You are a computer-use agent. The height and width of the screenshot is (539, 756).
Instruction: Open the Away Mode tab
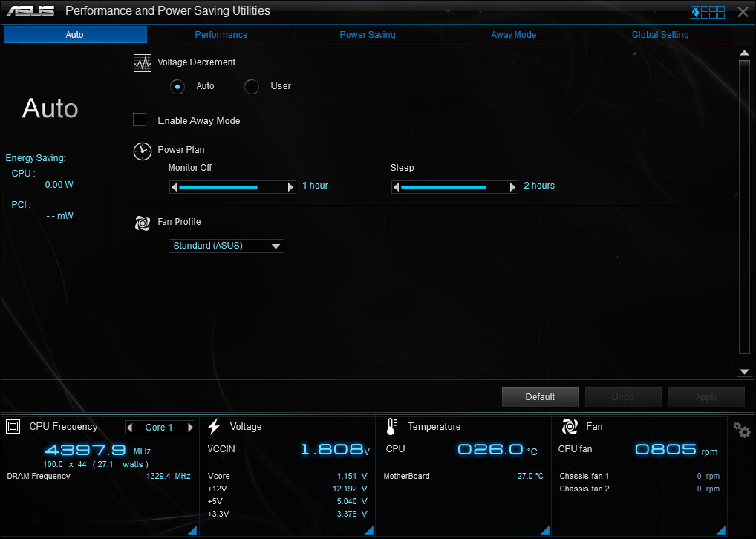[x=513, y=35]
